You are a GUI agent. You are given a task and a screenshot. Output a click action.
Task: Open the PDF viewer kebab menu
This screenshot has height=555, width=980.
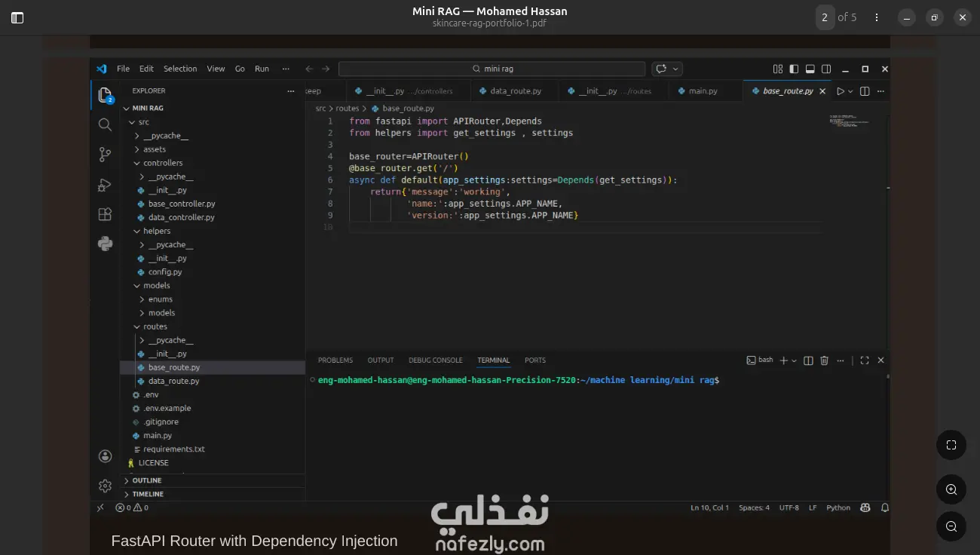[x=877, y=17]
